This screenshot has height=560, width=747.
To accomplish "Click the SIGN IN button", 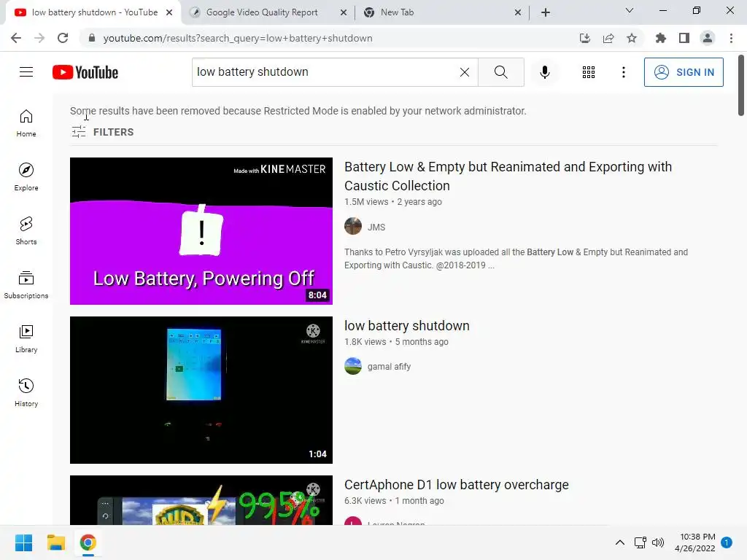I will click(684, 72).
